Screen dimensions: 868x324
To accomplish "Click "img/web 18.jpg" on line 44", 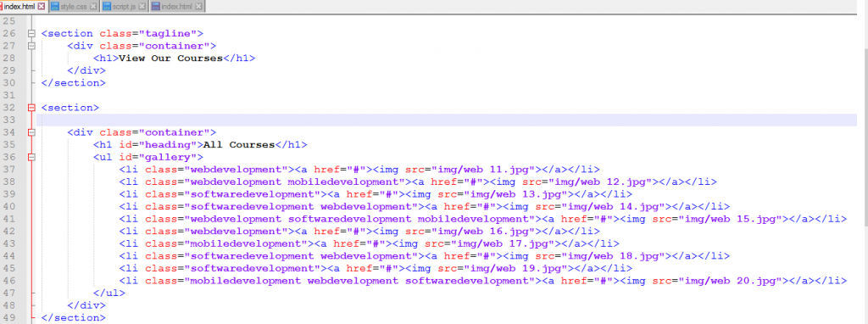I will [613, 256].
